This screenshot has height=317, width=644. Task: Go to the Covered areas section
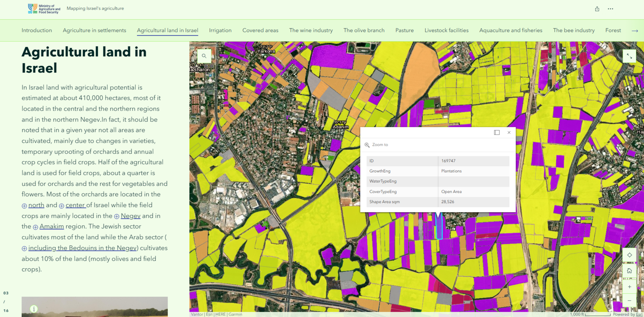point(260,30)
